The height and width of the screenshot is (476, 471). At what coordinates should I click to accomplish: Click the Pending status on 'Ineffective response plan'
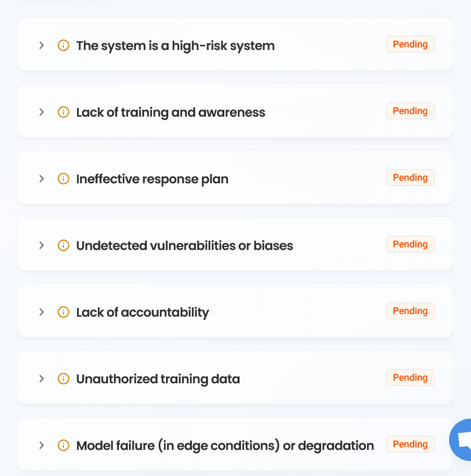[410, 178]
